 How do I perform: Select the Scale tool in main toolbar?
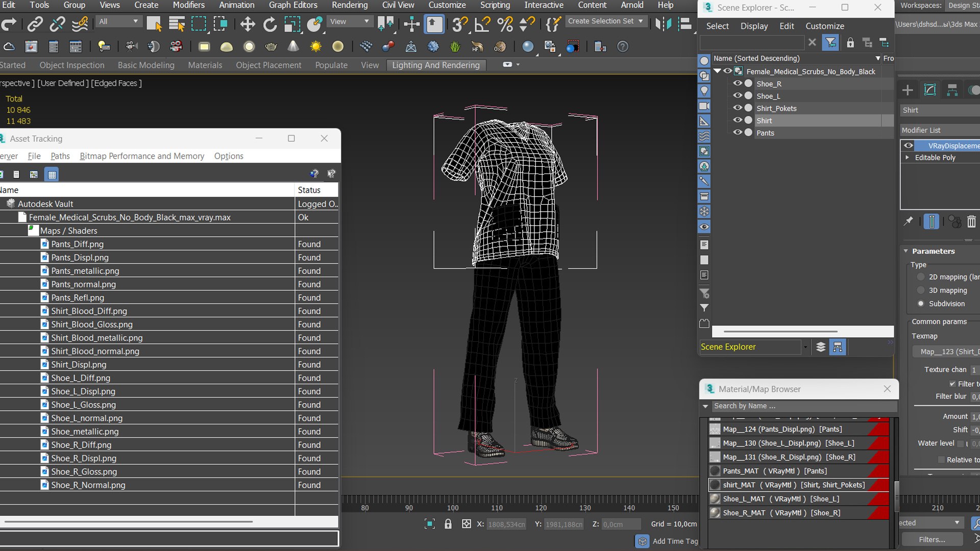[292, 23]
